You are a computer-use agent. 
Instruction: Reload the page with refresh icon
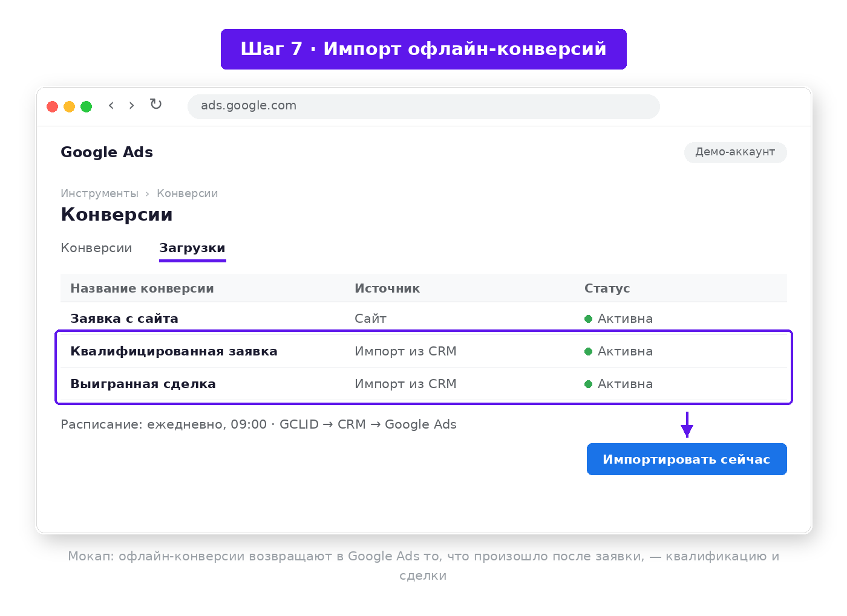click(155, 105)
